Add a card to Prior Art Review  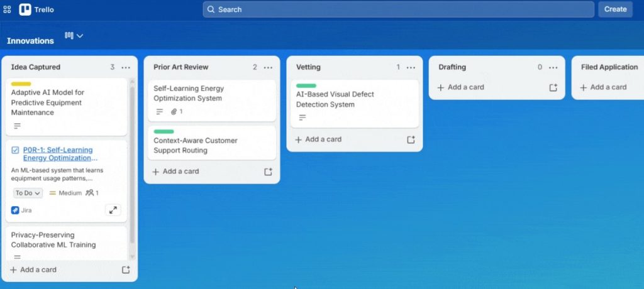176,172
